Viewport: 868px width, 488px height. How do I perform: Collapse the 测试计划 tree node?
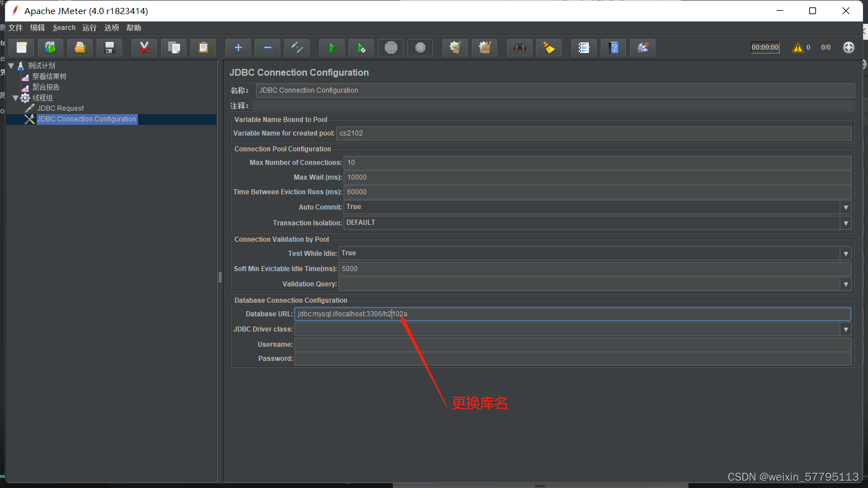point(11,66)
